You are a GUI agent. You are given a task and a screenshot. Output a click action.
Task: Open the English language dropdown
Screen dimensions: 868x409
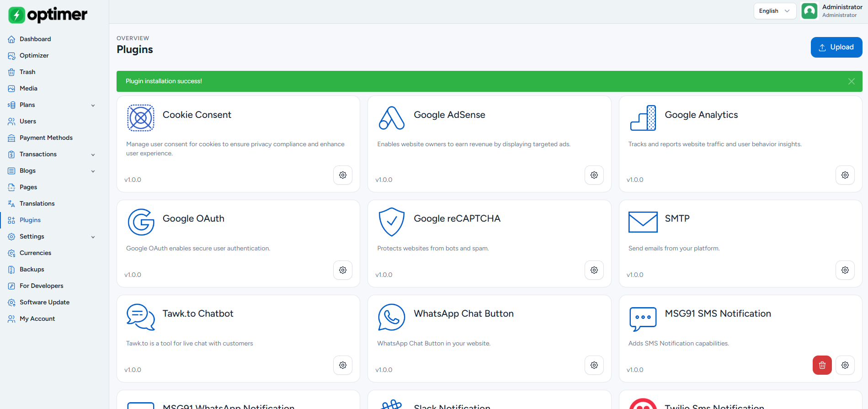click(x=775, y=11)
